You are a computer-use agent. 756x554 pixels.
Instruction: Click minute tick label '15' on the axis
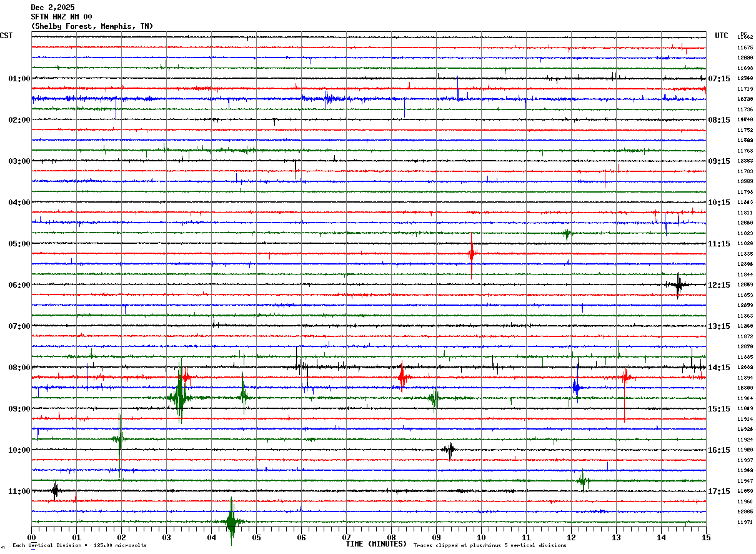point(706,537)
